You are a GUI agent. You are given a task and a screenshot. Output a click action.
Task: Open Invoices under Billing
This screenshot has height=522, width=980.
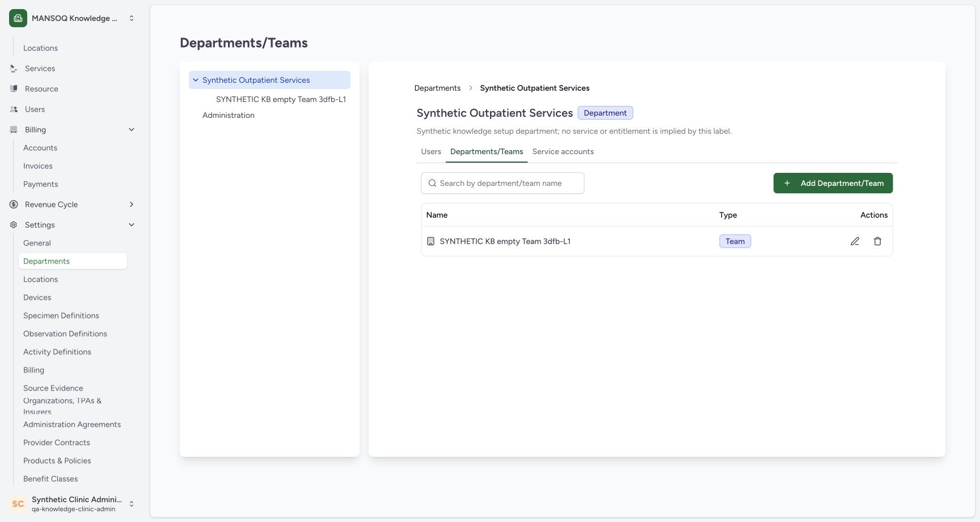[38, 166]
